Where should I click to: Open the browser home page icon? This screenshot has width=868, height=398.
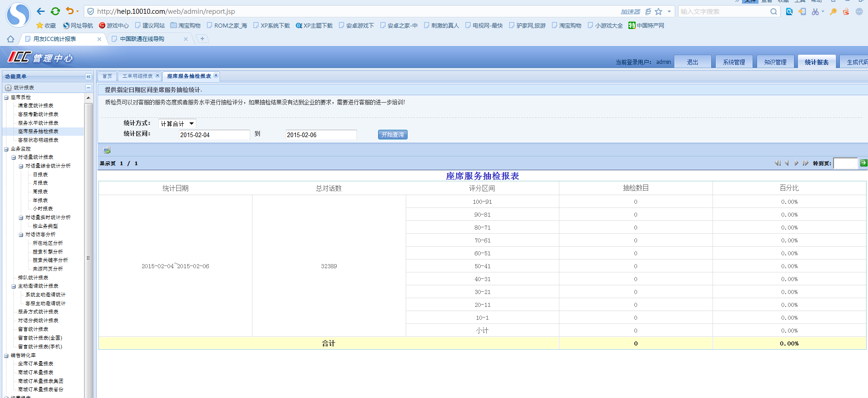(11, 39)
